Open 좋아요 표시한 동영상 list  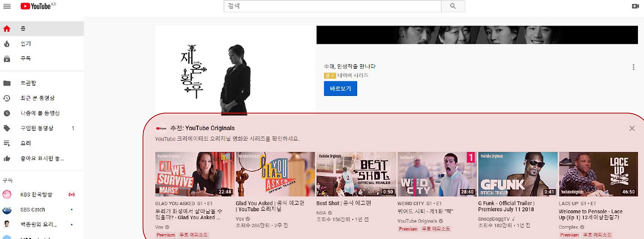coord(42,158)
